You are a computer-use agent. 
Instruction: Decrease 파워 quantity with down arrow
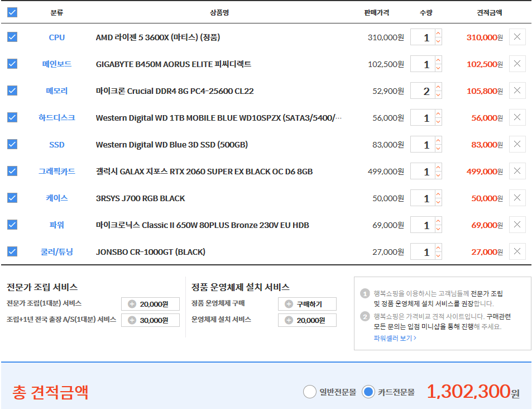(x=438, y=229)
